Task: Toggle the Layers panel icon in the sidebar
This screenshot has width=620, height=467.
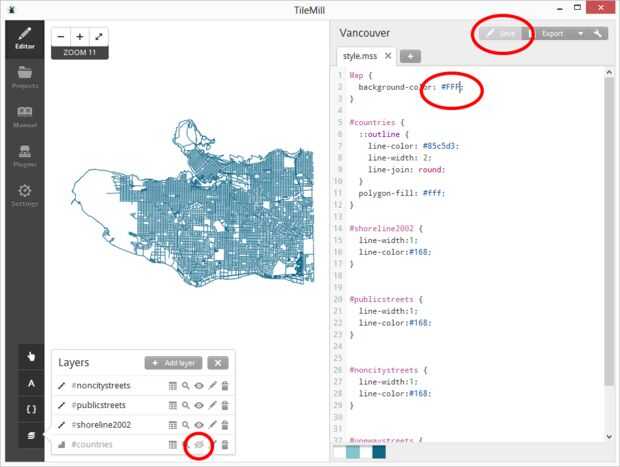Action: 31,435
